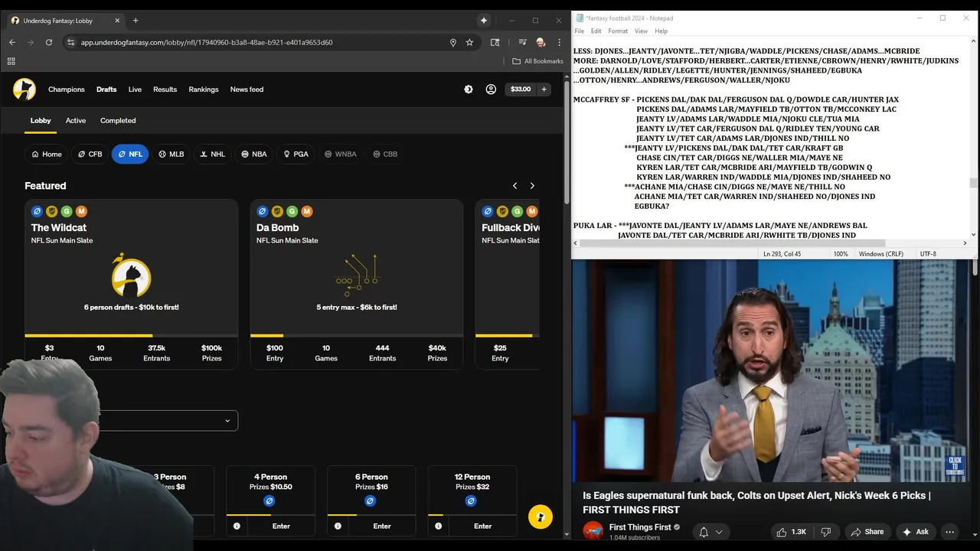Show info for 12 Person draft
This screenshot has height=551, width=980.
tap(438, 526)
